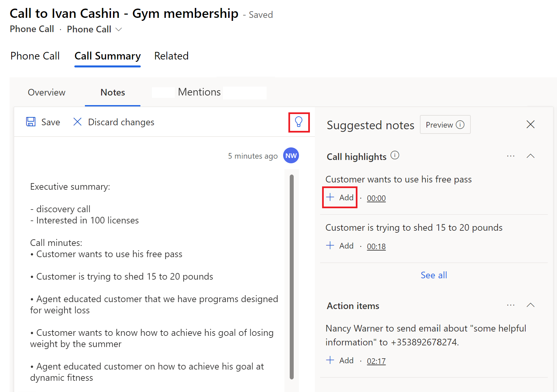Switch to the Phone Call tab
Screen dimensions: 557x392
(x=35, y=56)
